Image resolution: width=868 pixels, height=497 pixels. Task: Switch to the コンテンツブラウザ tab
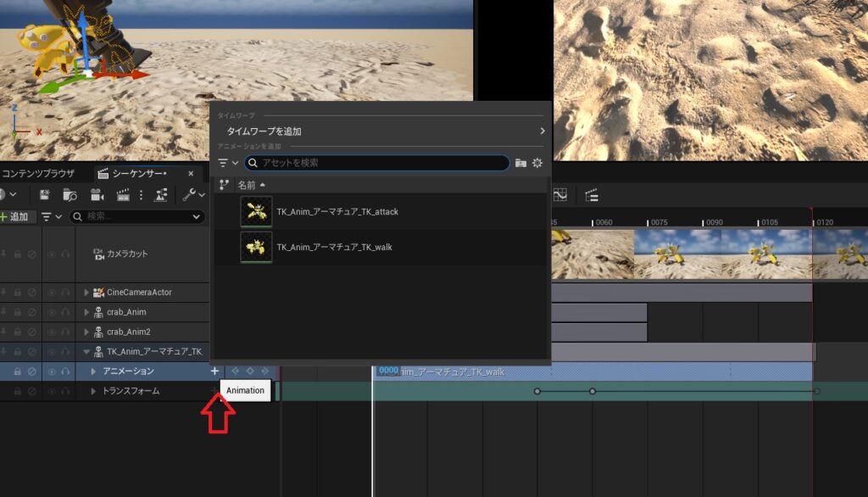(38, 174)
